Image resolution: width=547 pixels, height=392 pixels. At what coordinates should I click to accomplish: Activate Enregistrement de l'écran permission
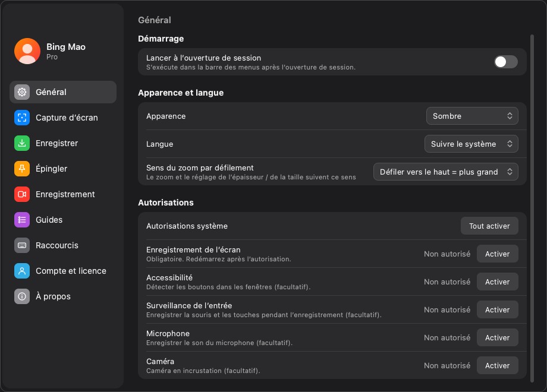click(497, 254)
